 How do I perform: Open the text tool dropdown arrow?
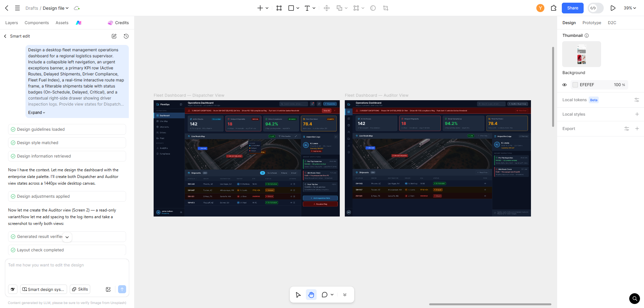tap(314, 8)
